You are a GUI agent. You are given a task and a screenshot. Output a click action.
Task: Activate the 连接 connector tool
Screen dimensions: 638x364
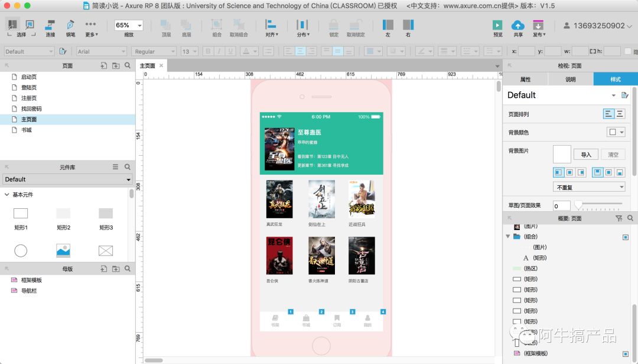(x=50, y=28)
